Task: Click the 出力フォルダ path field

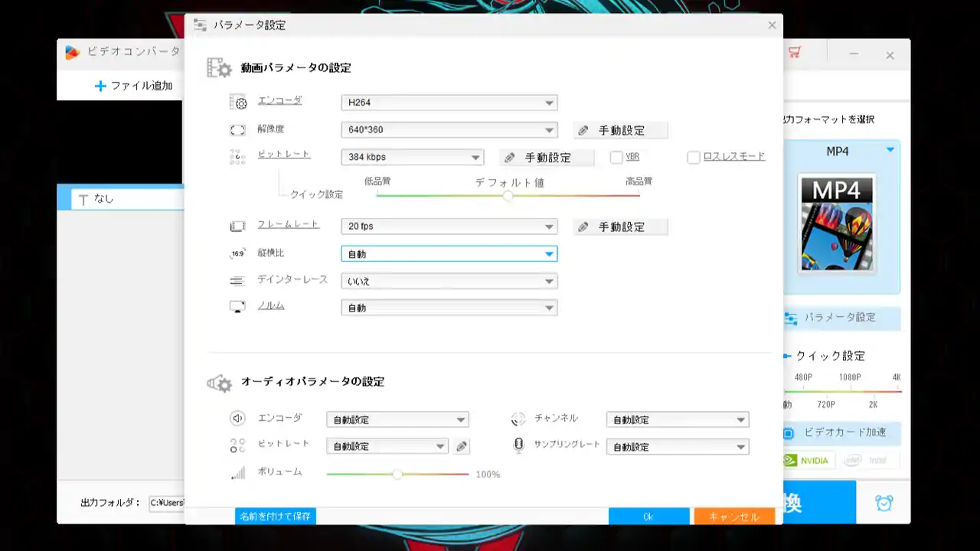Action: (x=168, y=503)
